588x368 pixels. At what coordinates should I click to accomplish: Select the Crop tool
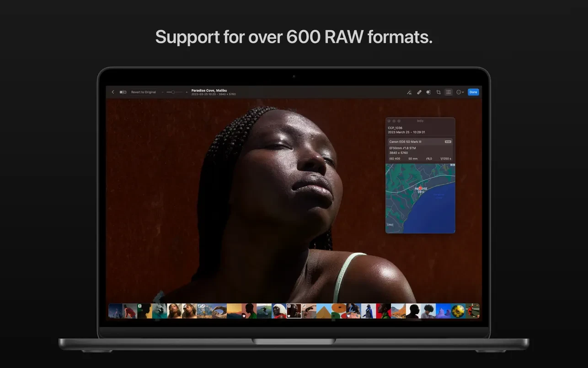438,92
